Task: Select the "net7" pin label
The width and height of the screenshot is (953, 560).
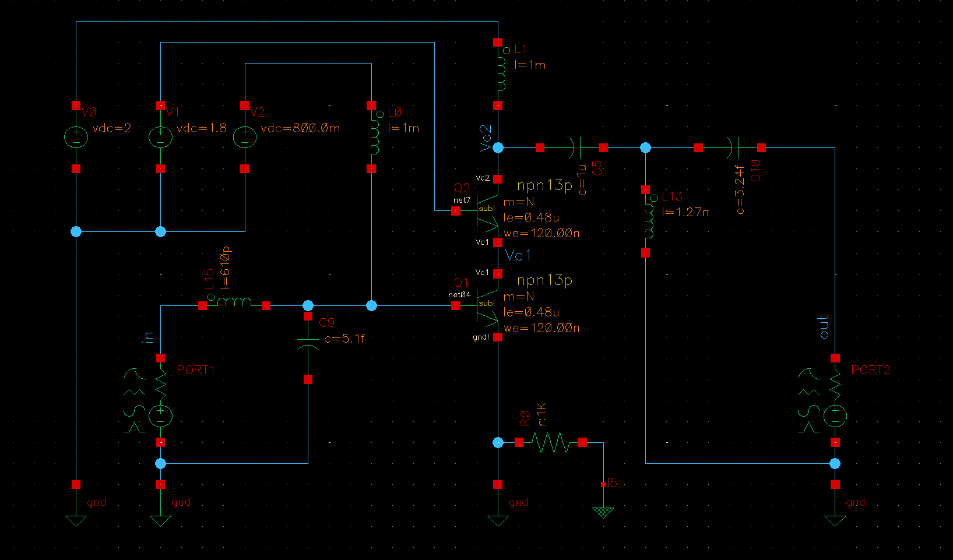Action: pos(462,200)
